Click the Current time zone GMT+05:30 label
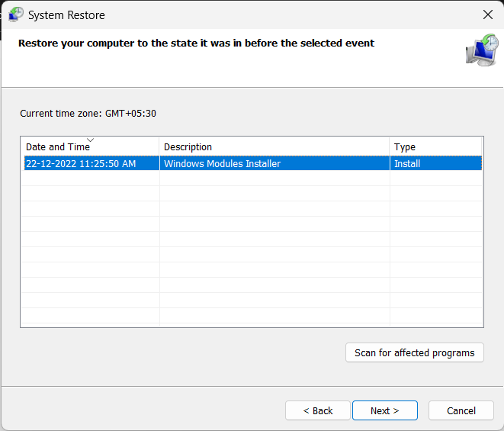 (x=88, y=113)
